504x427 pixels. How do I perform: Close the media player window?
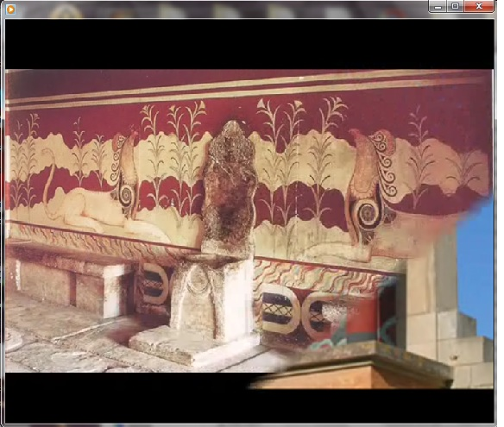[479, 6]
